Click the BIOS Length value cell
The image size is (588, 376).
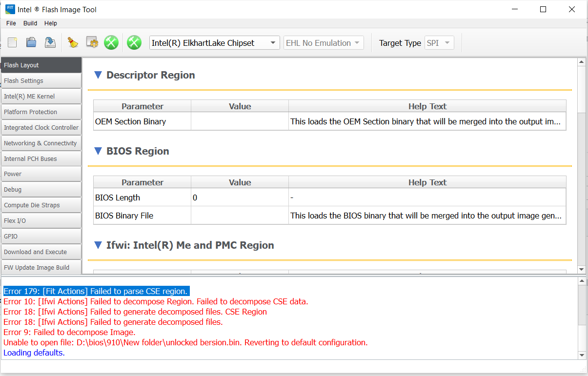point(240,198)
